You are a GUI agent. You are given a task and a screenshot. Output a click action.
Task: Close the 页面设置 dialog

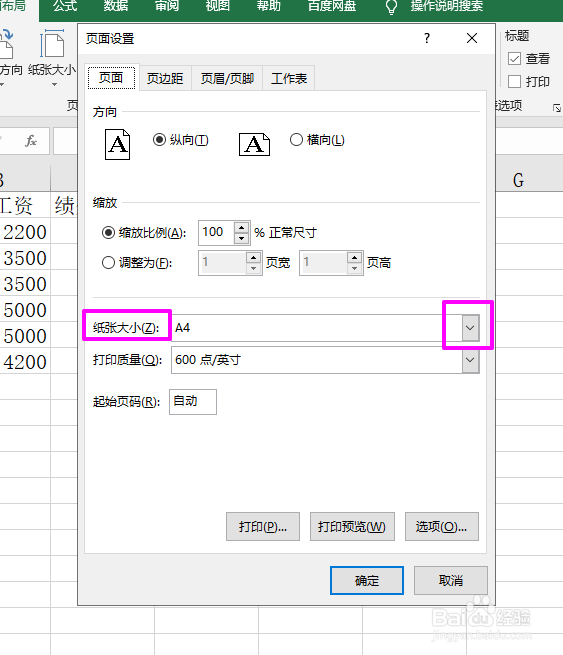click(x=472, y=38)
